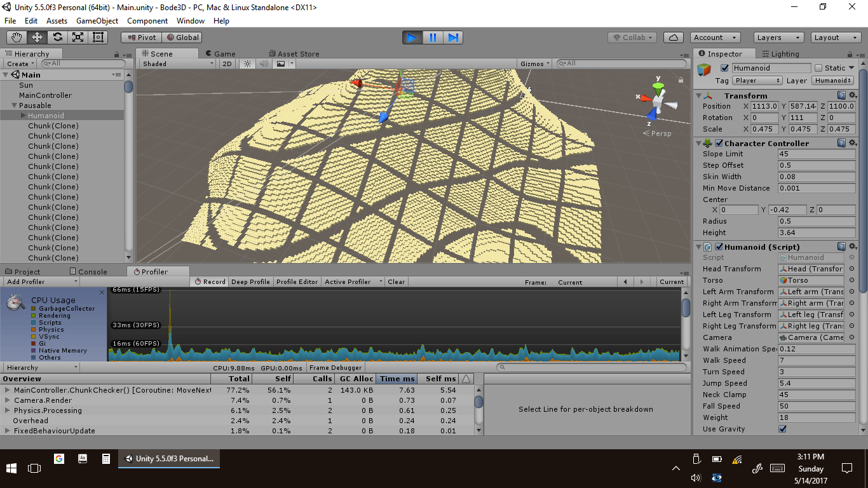Select the Rotate tool icon

[58, 37]
